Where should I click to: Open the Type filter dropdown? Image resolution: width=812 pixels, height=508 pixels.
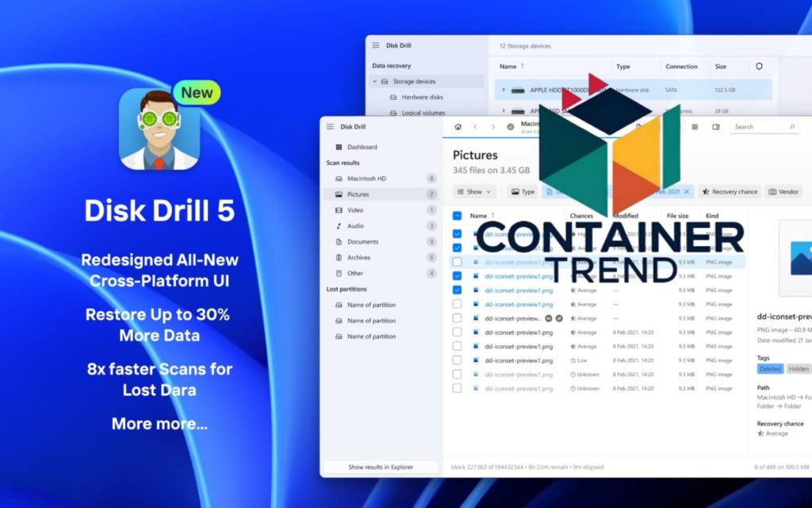click(523, 192)
